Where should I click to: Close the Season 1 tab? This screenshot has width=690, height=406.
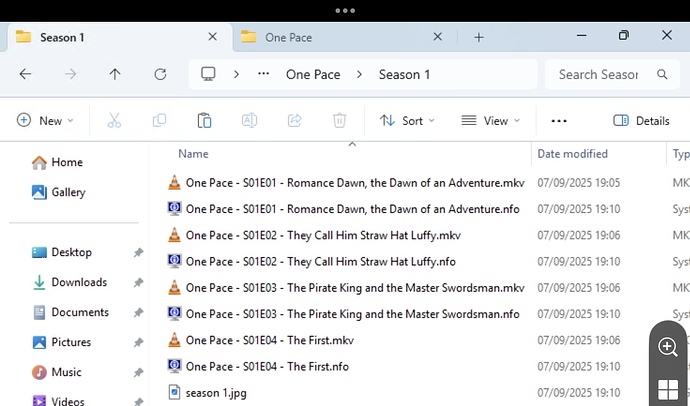pos(213,37)
